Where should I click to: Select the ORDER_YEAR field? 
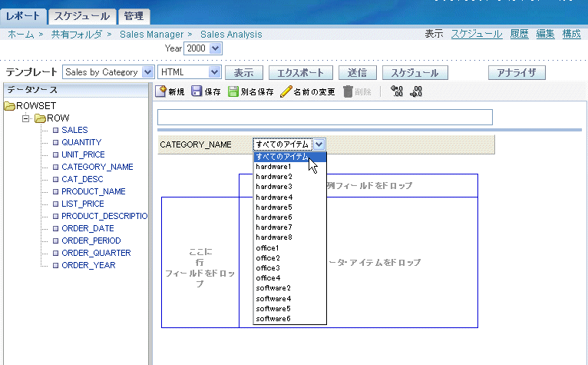[88, 265]
